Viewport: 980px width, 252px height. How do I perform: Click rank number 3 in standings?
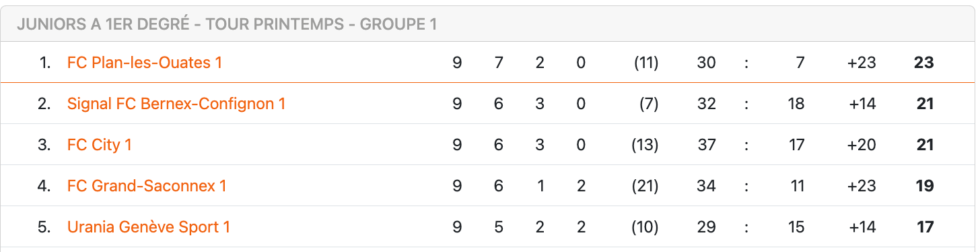point(44,145)
